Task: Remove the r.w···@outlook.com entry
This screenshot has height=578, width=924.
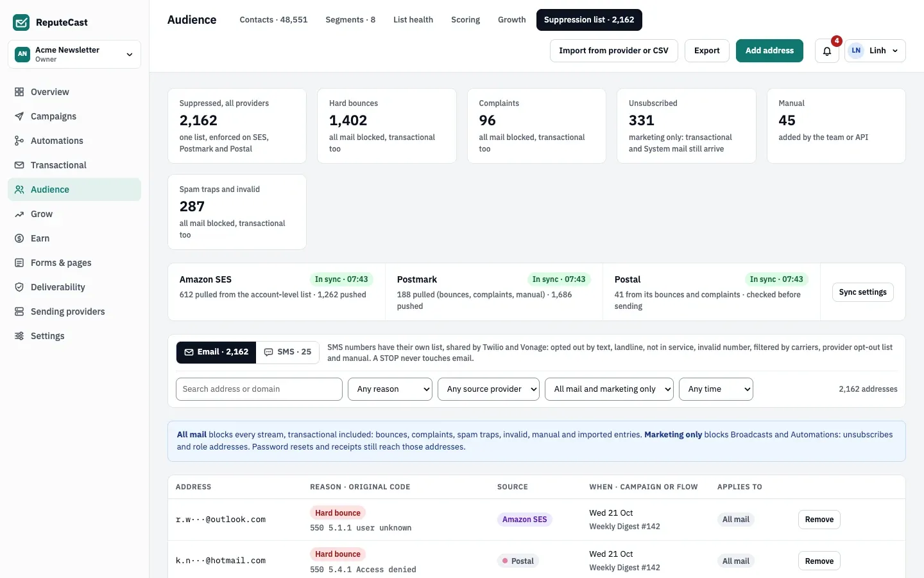Action: 819,520
